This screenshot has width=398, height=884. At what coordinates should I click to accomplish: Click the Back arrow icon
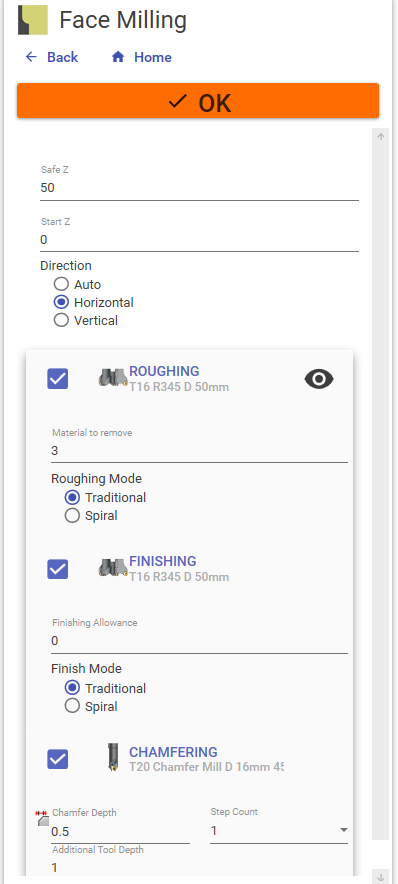click(31, 57)
